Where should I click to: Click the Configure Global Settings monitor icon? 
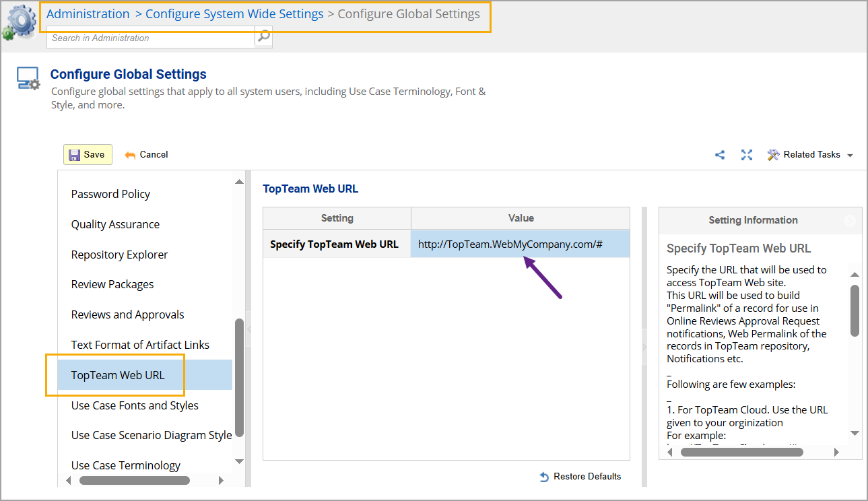[28, 79]
